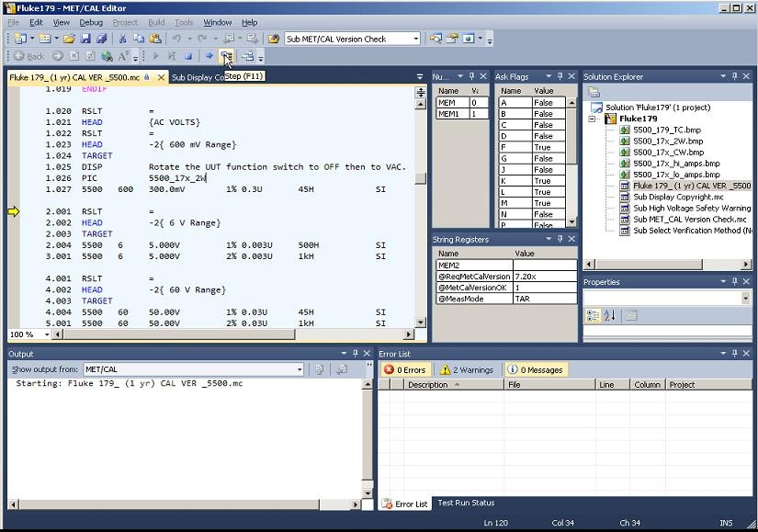Click the web browser globe icon
The image size is (758, 532).
pyautogui.click(x=107, y=57)
